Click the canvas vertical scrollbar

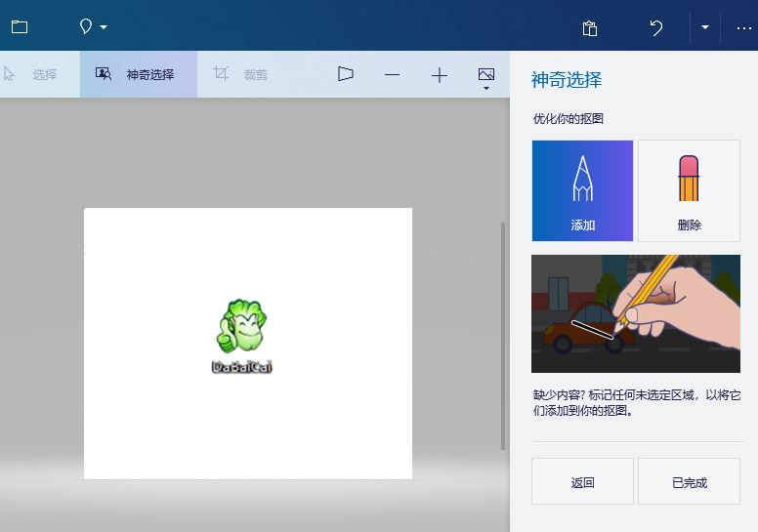503,336
